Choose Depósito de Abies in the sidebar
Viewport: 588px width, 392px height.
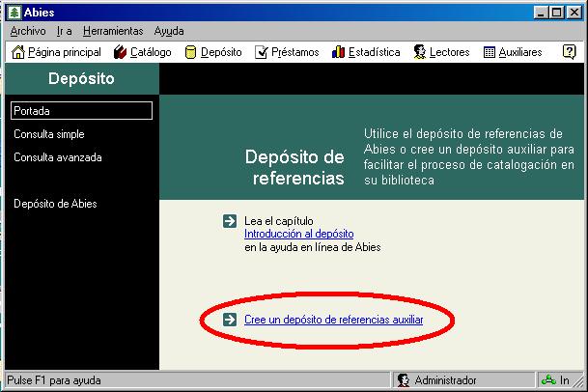pyautogui.click(x=55, y=204)
